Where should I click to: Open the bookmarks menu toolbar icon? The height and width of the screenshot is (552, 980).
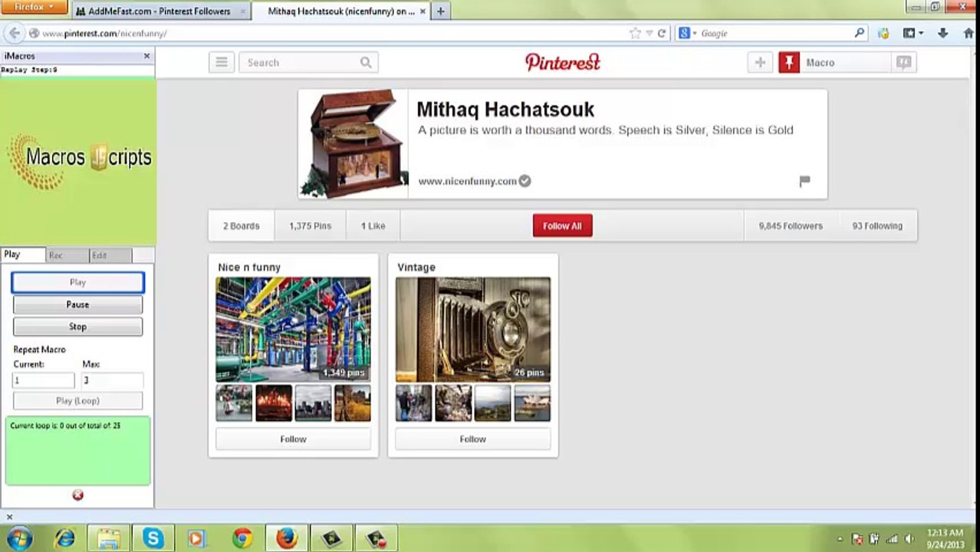(913, 33)
